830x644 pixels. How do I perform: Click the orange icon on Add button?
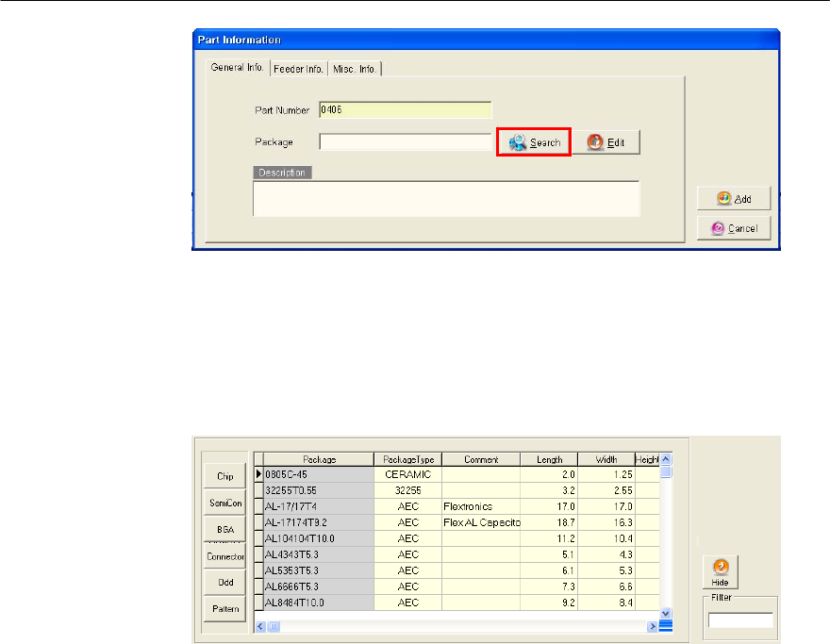pyautogui.click(x=723, y=198)
